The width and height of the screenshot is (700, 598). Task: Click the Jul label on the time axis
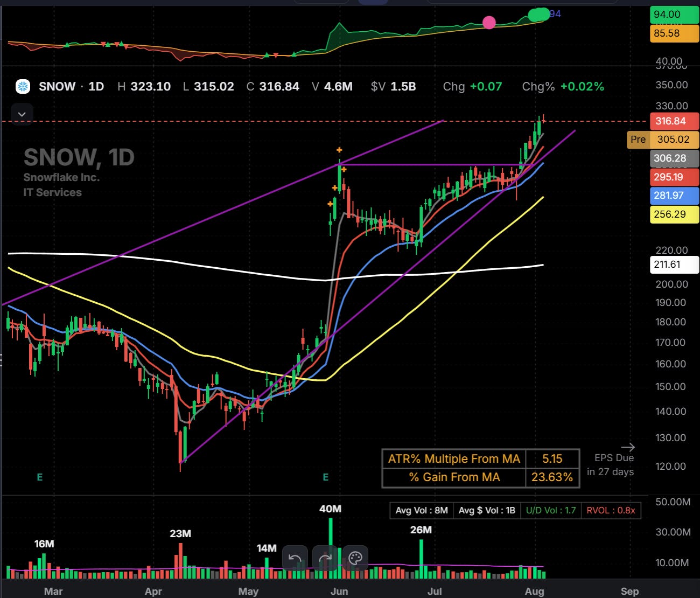pyautogui.click(x=435, y=592)
